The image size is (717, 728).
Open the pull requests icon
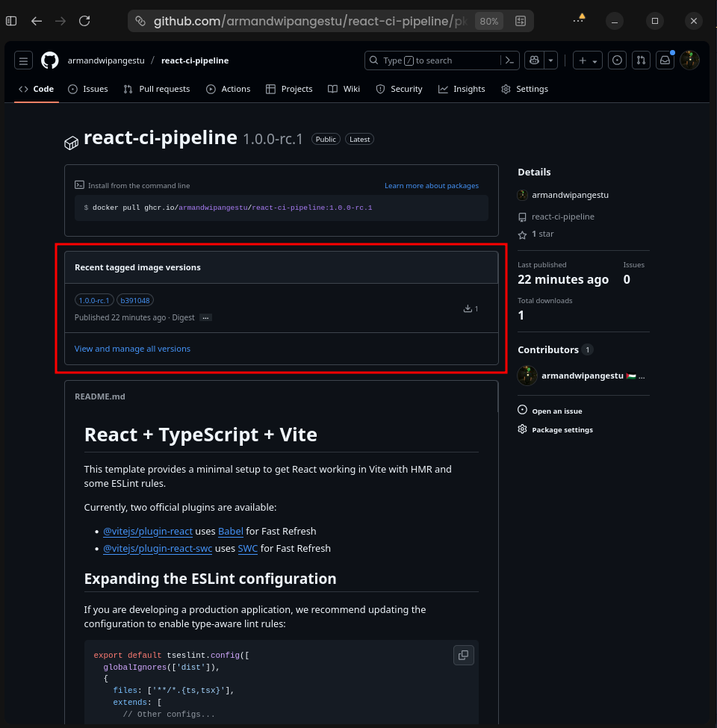coord(641,60)
